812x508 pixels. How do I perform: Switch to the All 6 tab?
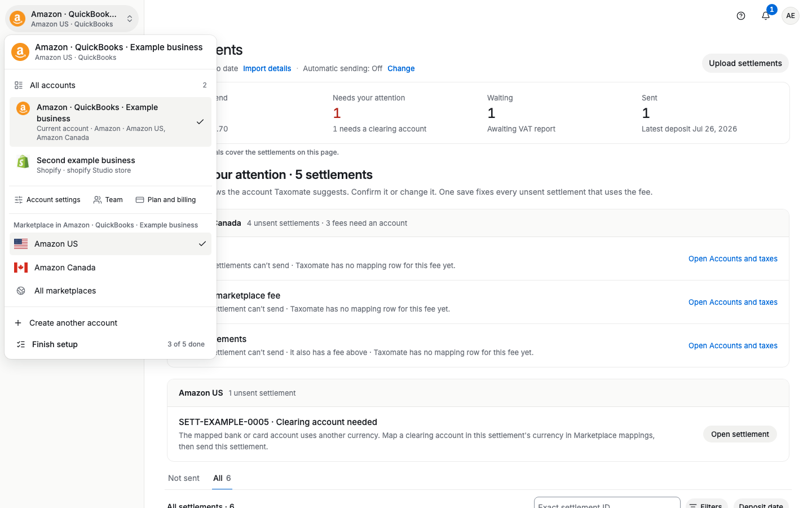[222, 478]
